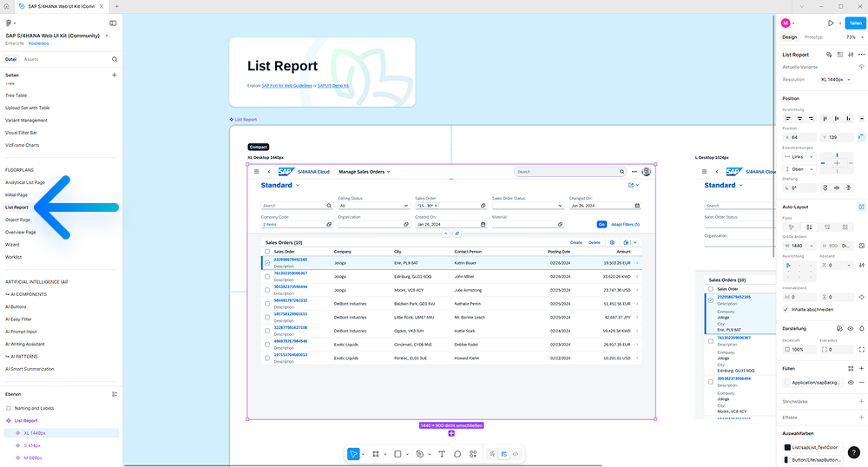Select the Rectangle shape tool
The height and width of the screenshot is (467, 868).
point(398,454)
